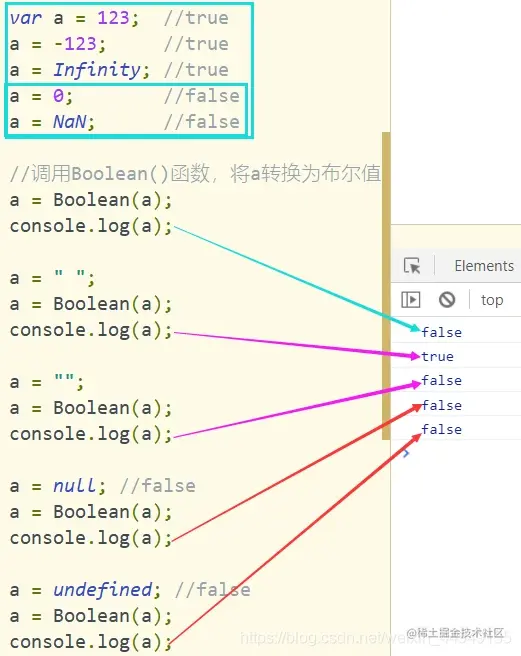
Task: Activate the inspect element picker icon
Action: 412,266
